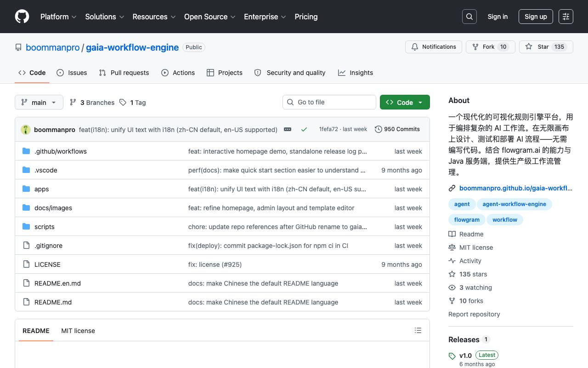
Task: Open the flowgram topic tag
Action: [x=467, y=219]
